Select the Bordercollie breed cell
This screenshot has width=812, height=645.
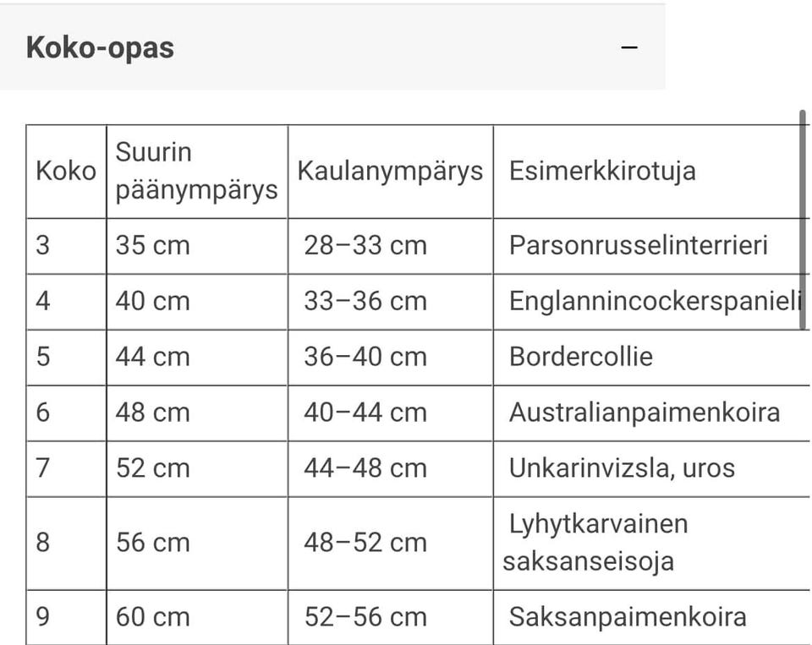coord(581,357)
